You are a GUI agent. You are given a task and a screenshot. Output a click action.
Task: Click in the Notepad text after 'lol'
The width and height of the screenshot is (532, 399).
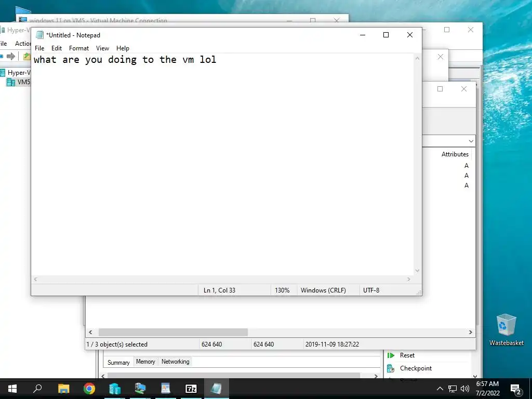tap(217, 60)
